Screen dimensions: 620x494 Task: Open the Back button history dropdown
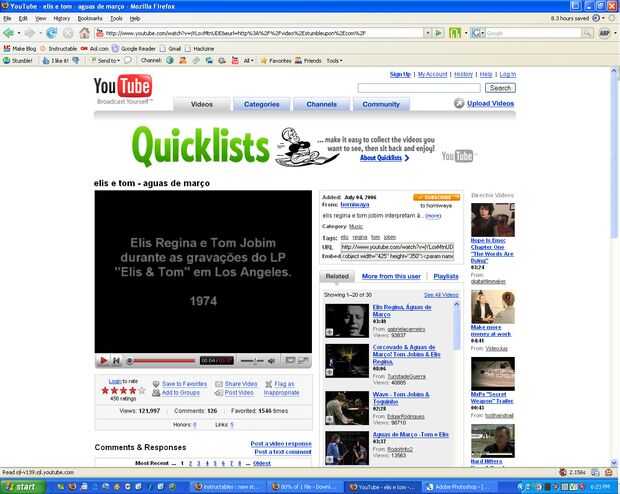18,33
